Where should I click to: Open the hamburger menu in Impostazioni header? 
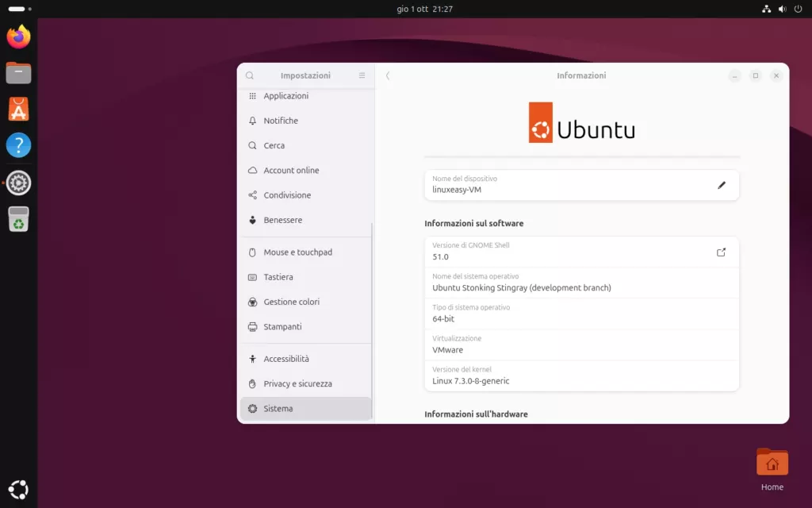click(x=362, y=75)
